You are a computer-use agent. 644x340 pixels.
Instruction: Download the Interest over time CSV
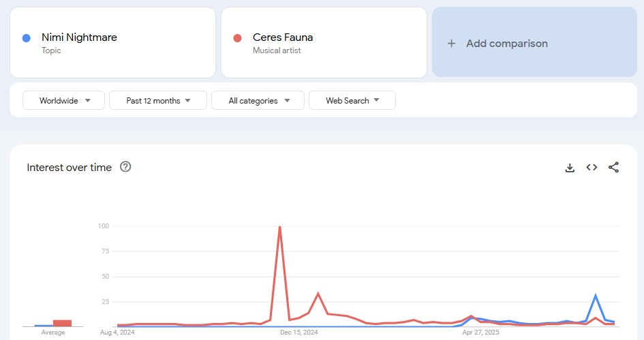pyautogui.click(x=570, y=168)
